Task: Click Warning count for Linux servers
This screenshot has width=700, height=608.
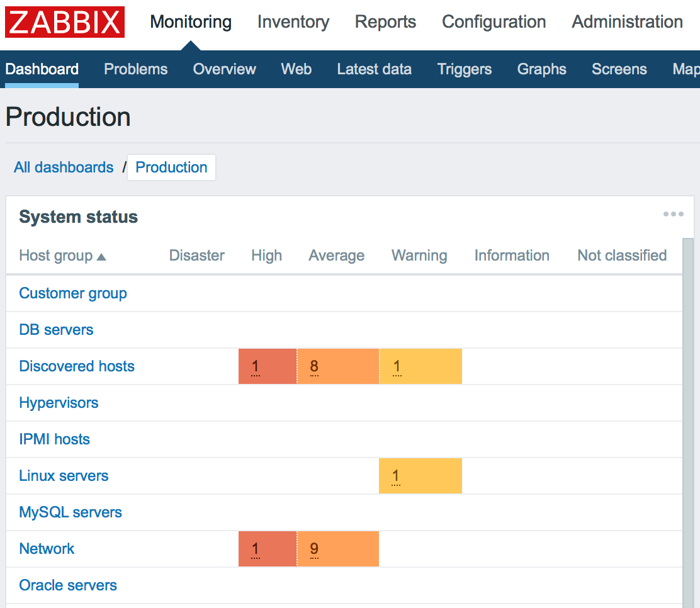Action: point(396,476)
